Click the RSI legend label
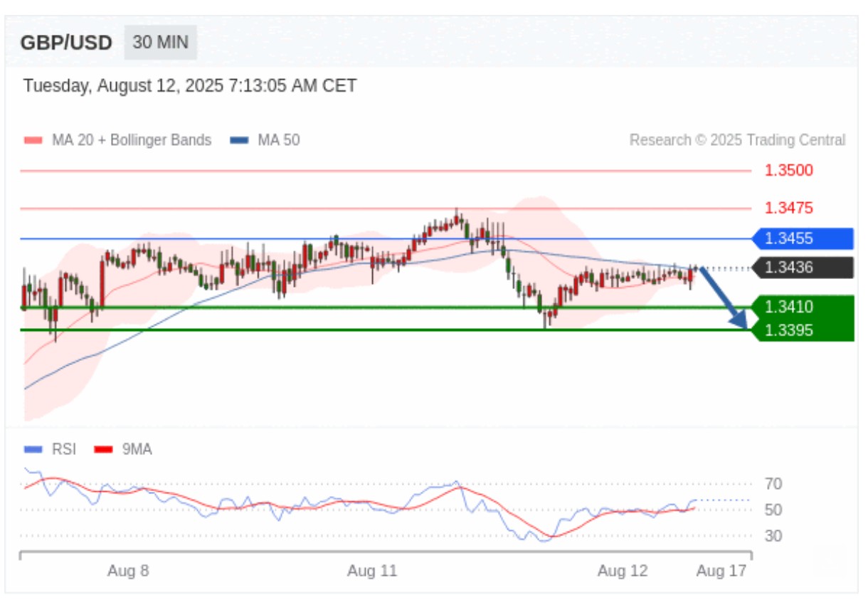The width and height of the screenshot is (868, 605). coord(64,450)
